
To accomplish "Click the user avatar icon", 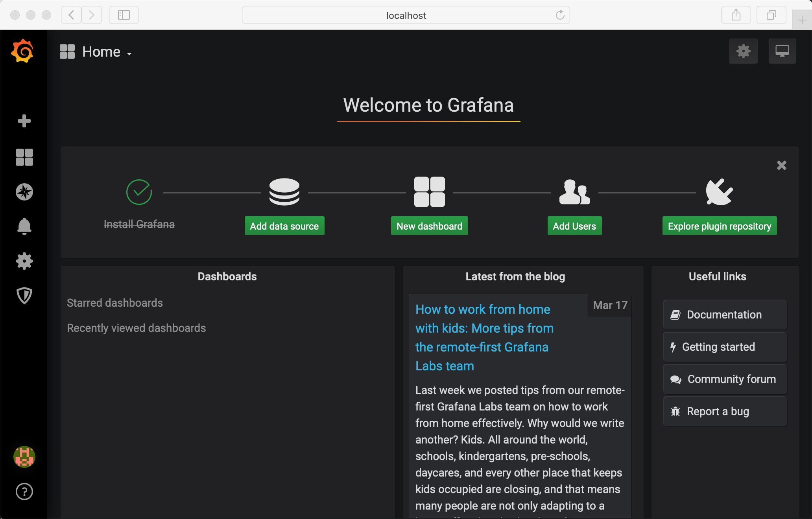I will (x=24, y=457).
